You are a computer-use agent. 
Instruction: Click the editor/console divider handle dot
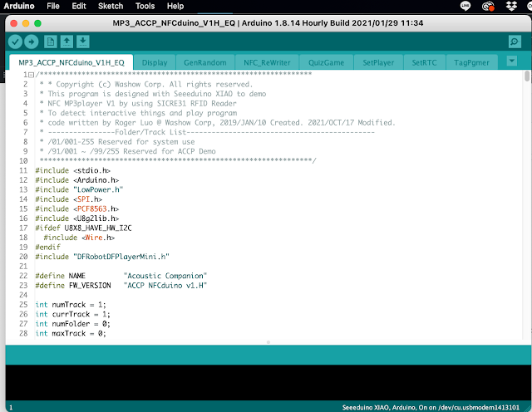268,342
